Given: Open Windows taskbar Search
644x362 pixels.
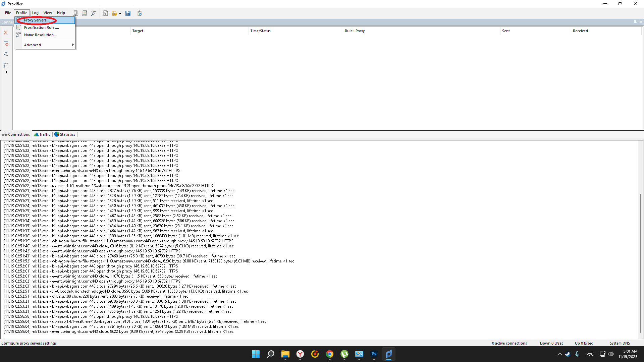Looking at the screenshot, I should click(x=270, y=354).
